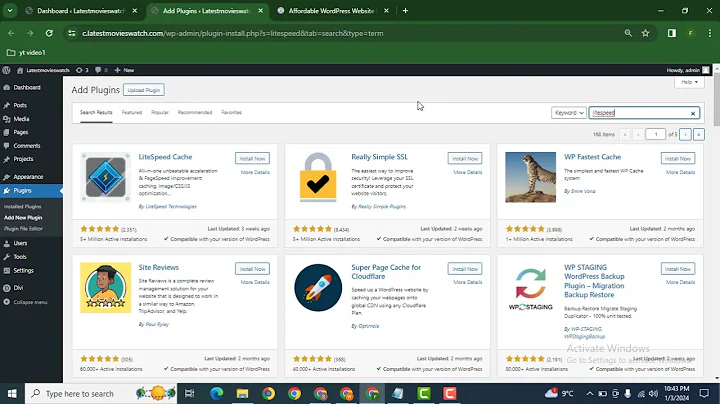This screenshot has height=404, width=720.
Task: Clear the litespeed search text
Action: [x=693, y=113]
